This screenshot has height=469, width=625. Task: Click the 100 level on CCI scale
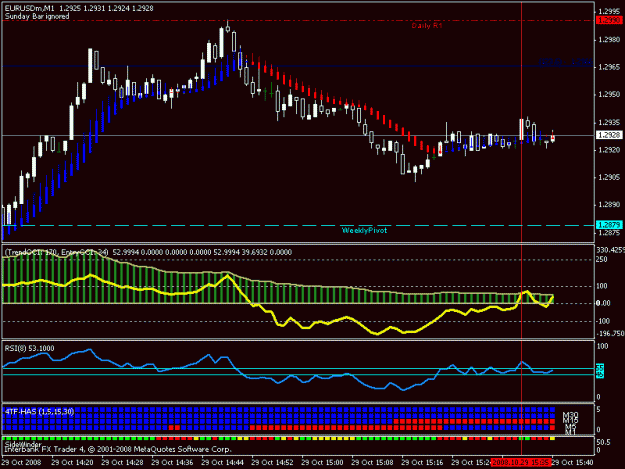pyautogui.click(x=602, y=286)
